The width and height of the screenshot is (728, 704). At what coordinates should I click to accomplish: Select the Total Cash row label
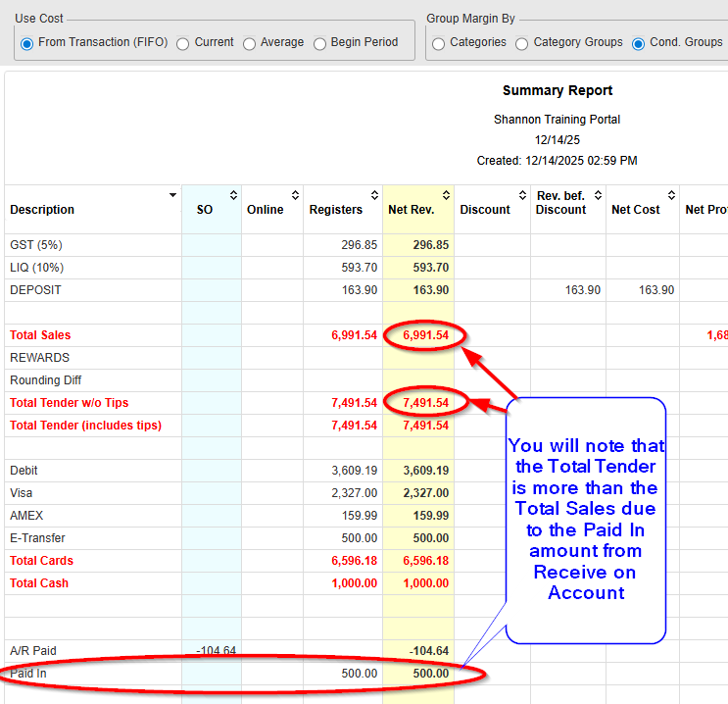[x=39, y=583]
